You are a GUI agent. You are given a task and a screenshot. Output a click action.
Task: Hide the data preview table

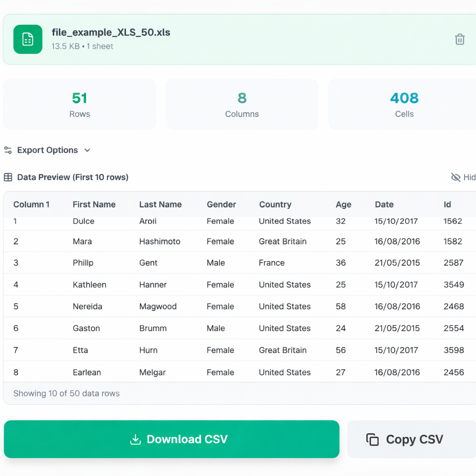click(x=464, y=177)
